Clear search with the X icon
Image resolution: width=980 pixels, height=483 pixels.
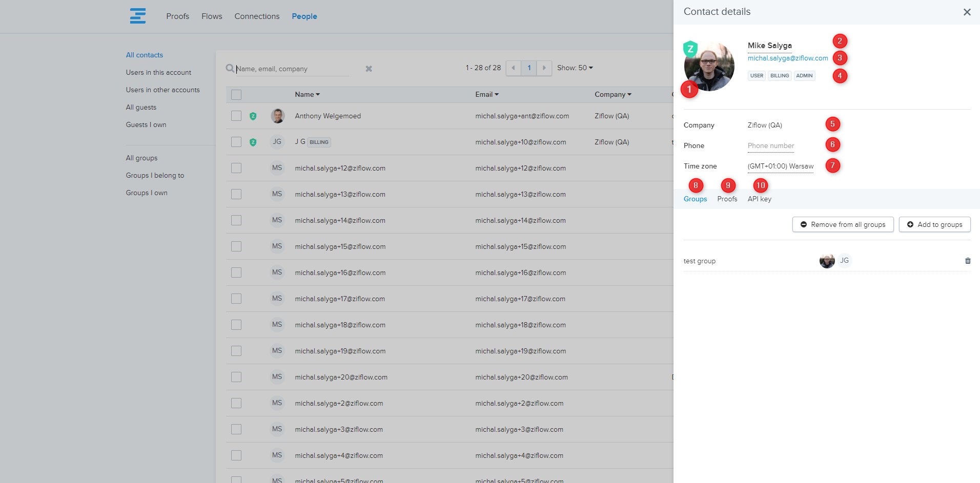(369, 69)
